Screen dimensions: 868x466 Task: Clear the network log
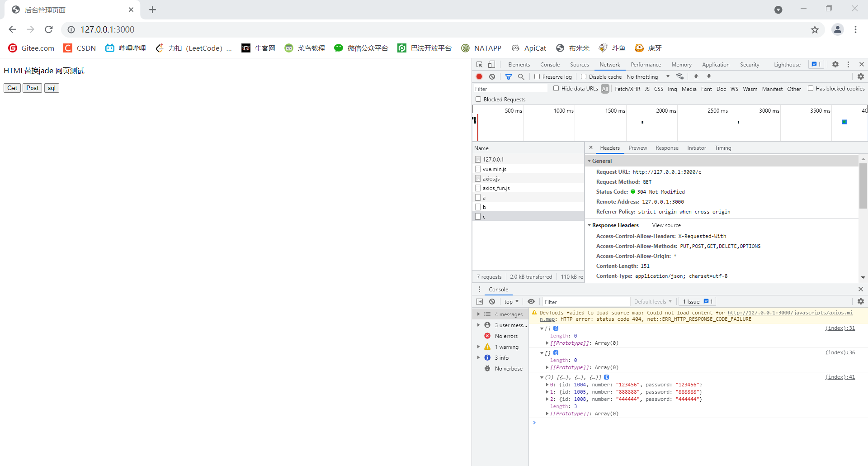[492, 77]
